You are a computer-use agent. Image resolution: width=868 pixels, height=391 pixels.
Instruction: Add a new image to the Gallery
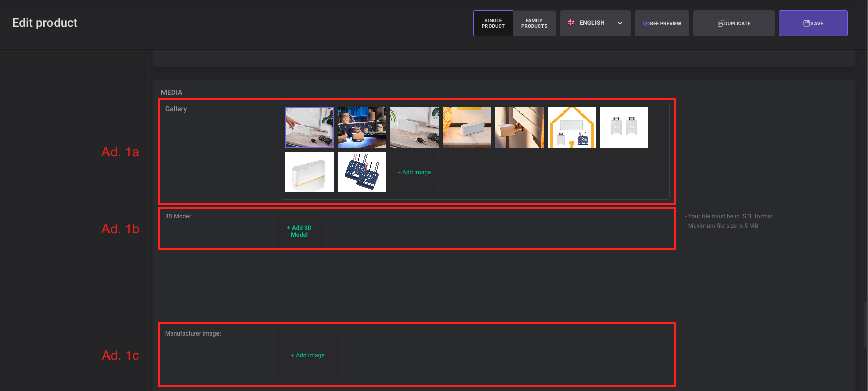[414, 172]
